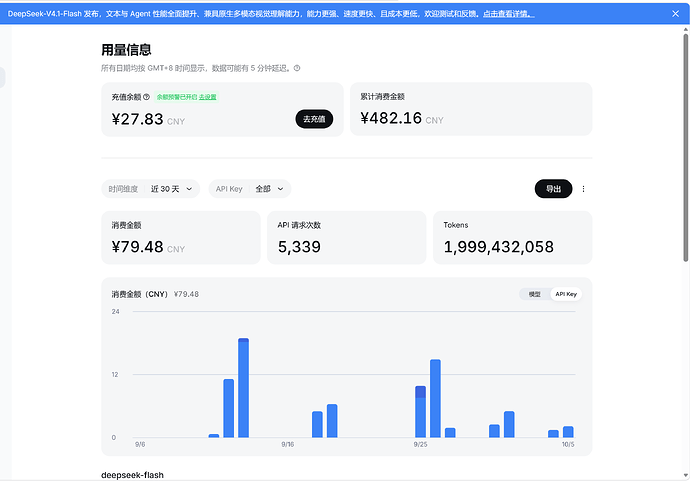The width and height of the screenshot is (690, 481).
Task: Click the scrollbar down arrow
Action: pyautogui.click(x=686, y=475)
